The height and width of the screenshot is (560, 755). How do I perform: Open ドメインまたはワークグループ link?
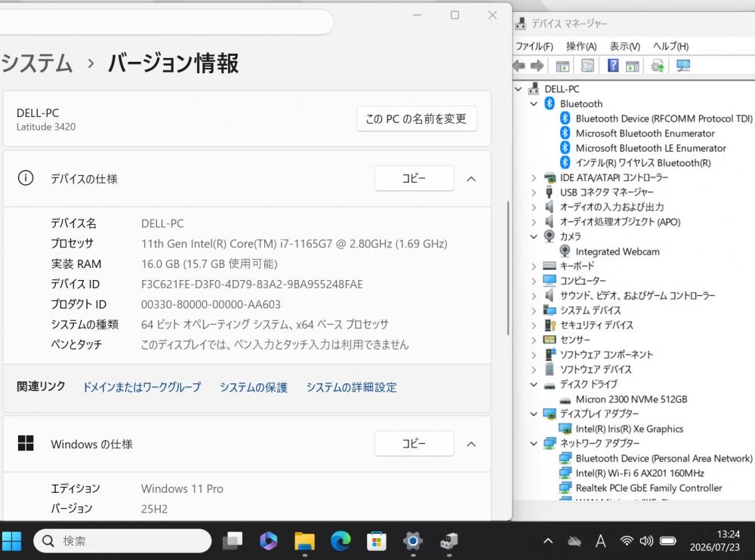coord(142,387)
